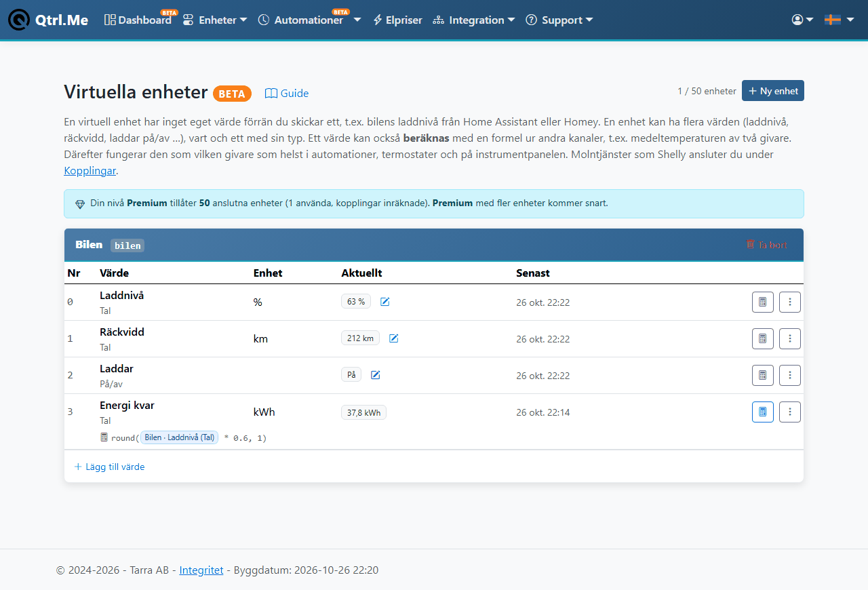Open formula calculator for Energi kvar row
The width and height of the screenshot is (868, 590).
point(763,412)
